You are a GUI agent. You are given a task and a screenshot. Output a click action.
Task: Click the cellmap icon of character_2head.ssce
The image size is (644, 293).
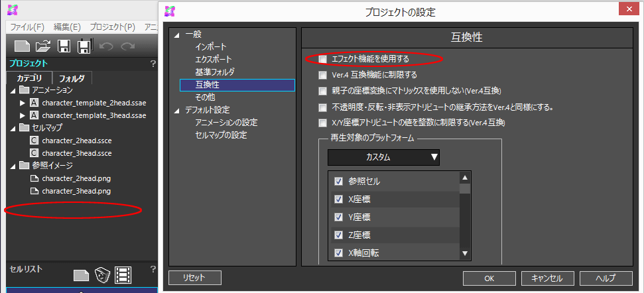[34, 141]
